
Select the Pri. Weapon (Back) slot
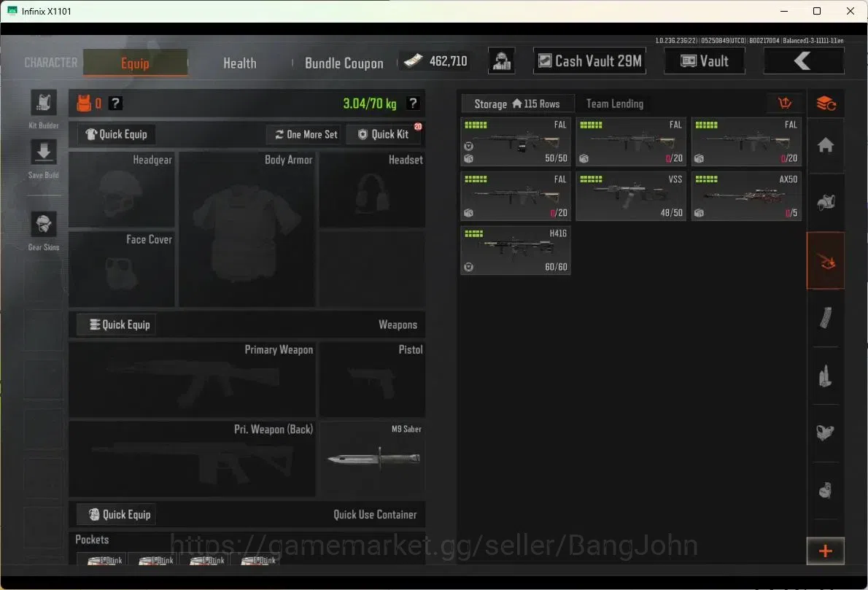pyautogui.click(x=192, y=459)
